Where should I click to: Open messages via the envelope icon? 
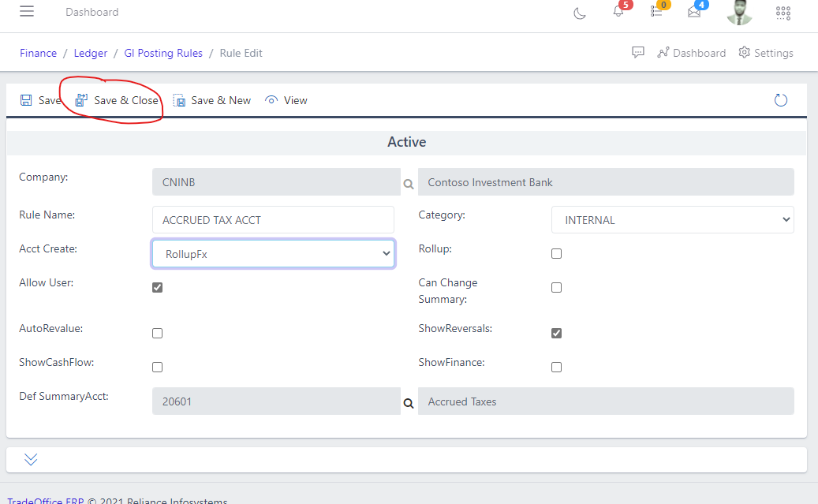pyautogui.click(x=695, y=13)
